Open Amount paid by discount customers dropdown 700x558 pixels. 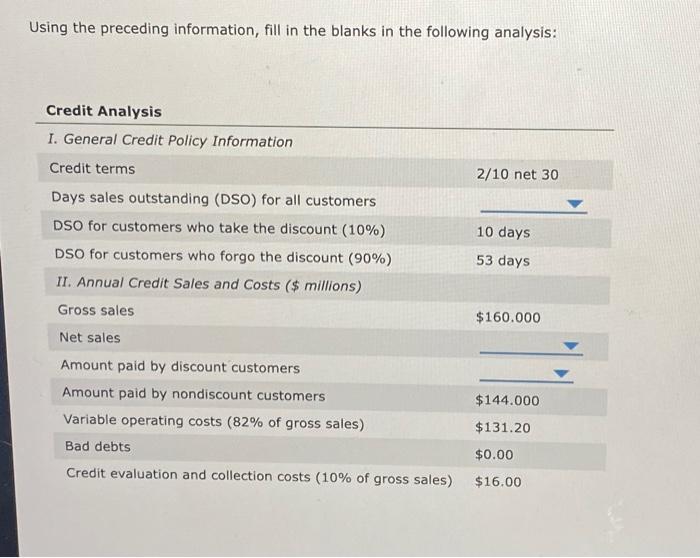click(526, 375)
